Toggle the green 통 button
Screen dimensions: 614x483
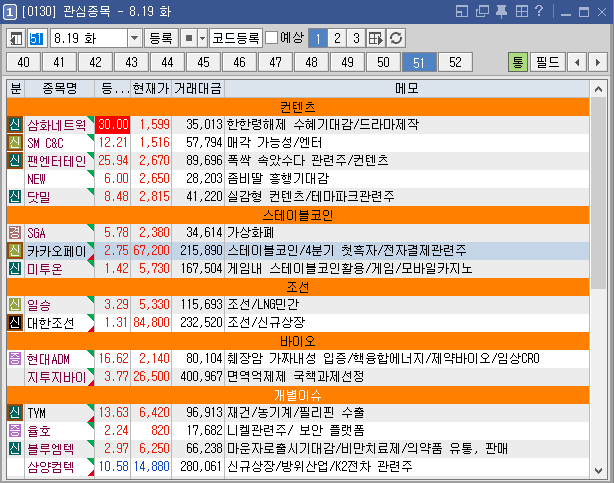518,62
